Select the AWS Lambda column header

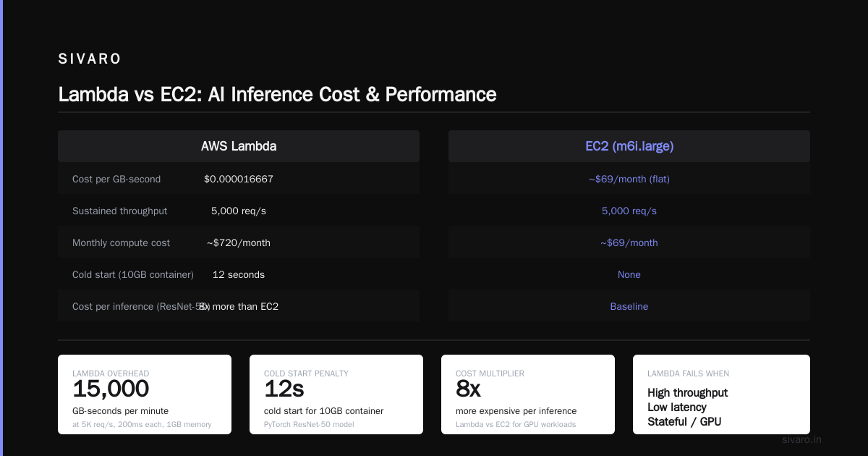239,146
